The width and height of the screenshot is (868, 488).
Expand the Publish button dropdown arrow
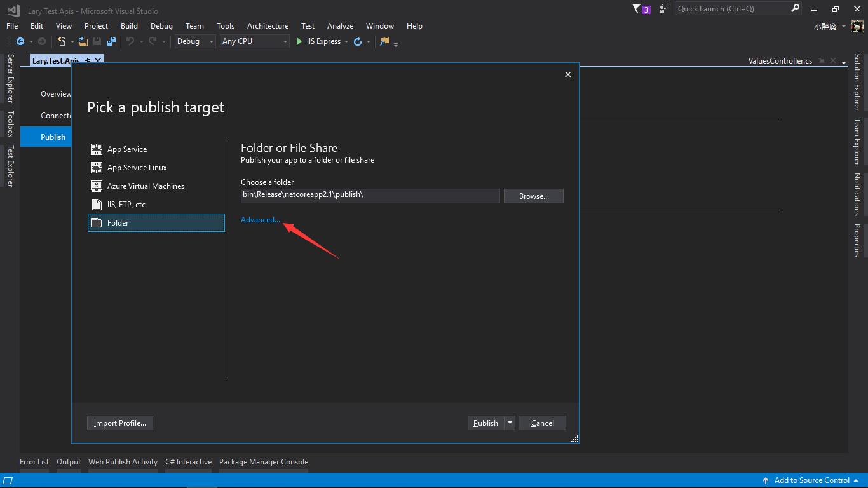(x=510, y=423)
